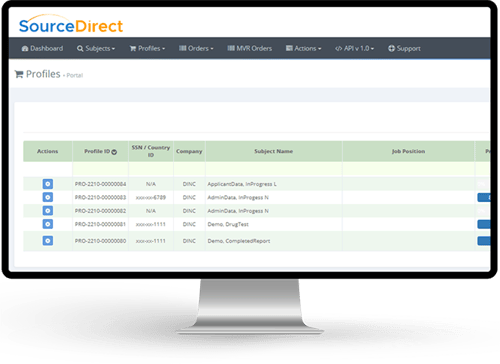The image size is (500, 364).
Task: Sort by the Job Position column header
Action: point(408,151)
